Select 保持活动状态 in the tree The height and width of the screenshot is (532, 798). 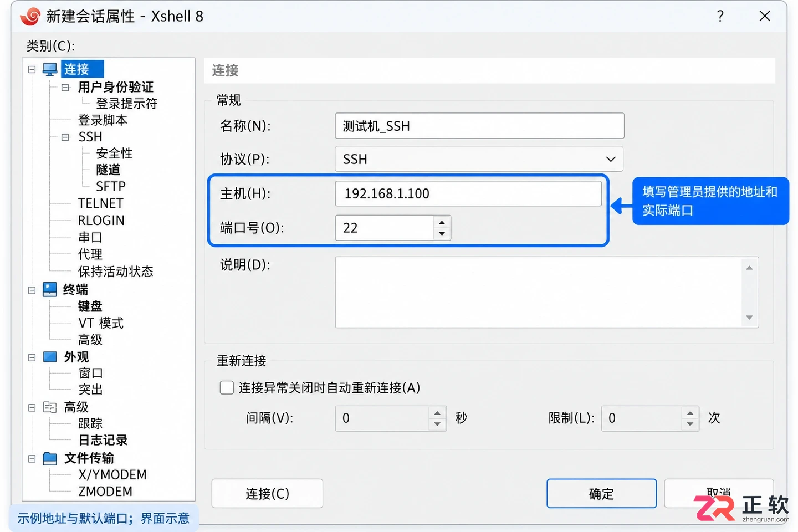[115, 272]
